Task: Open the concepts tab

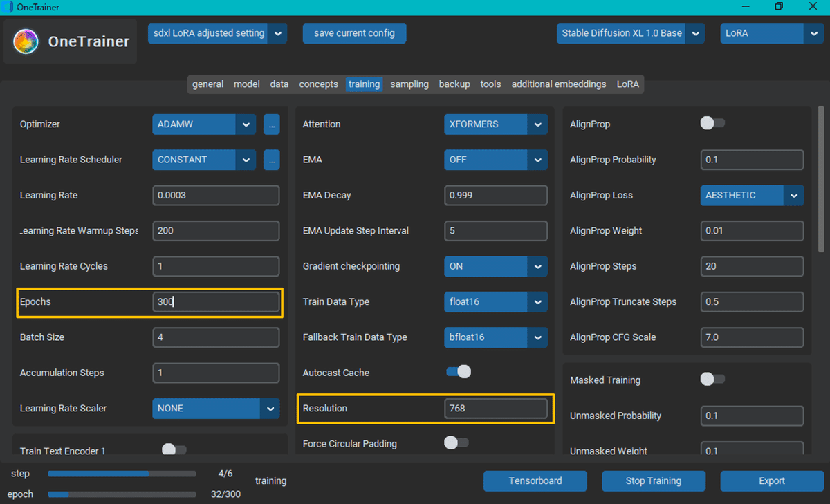Action: [x=318, y=84]
